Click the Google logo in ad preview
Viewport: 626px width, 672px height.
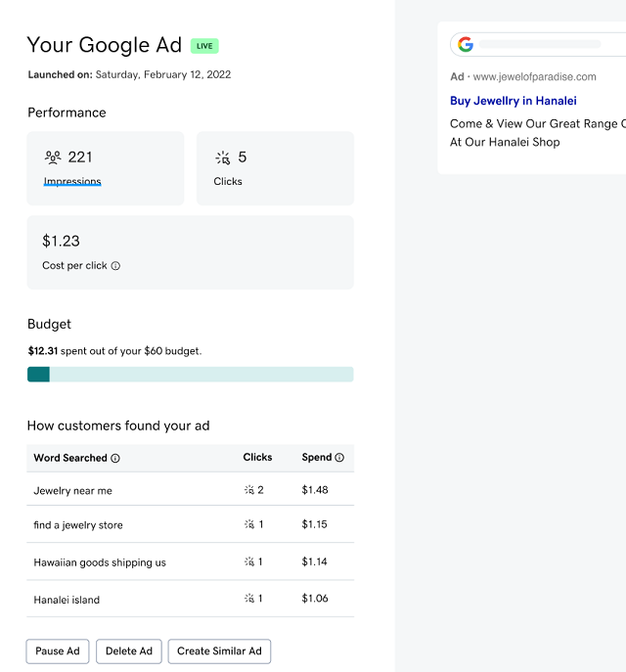point(466,45)
